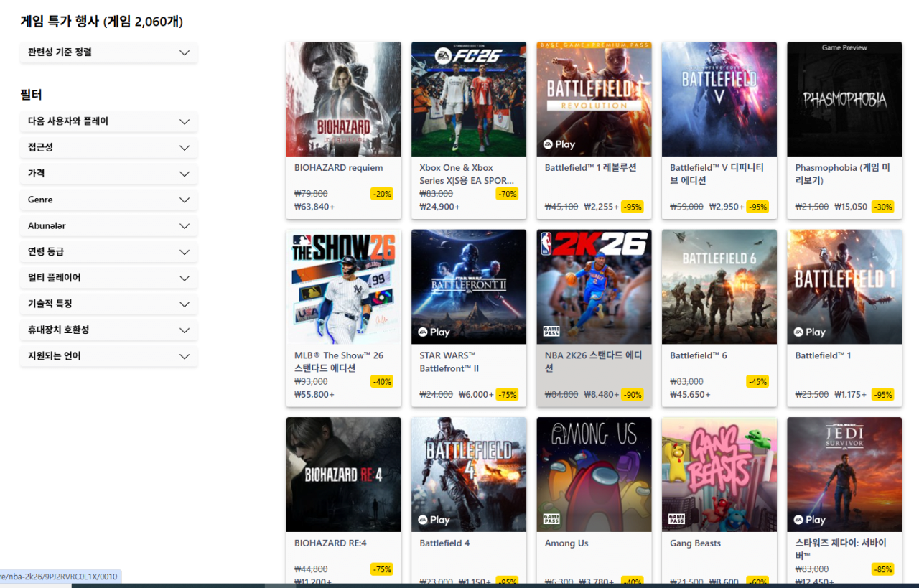Click the ₩45,650+ price of Battlefield 6
Image resolution: width=919 pixels, height=588 pixels.
click(690, 395)
